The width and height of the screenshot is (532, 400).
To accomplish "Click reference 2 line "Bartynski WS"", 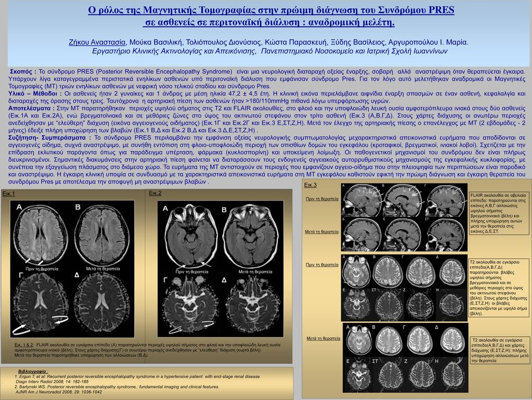I will pyautogui.click(x=117, y=387).
